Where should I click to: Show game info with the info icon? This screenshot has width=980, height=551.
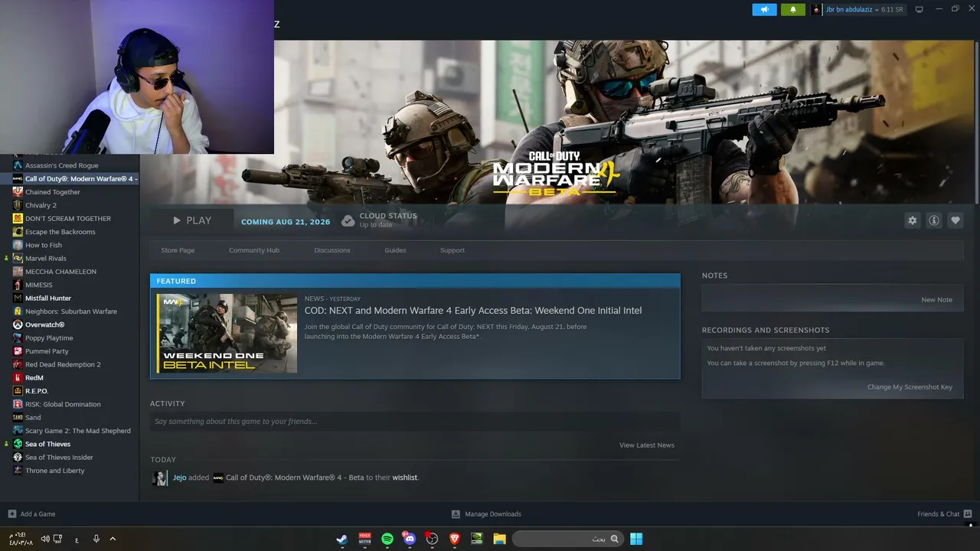[933, 220]
